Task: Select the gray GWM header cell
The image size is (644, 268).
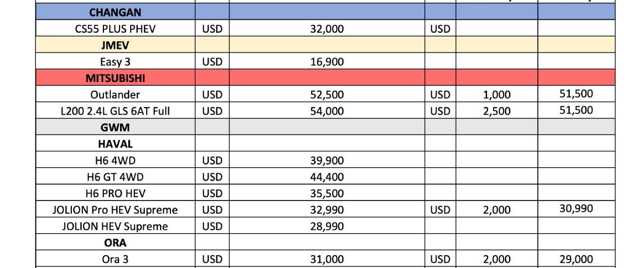Action: pyautogui.click(x=115, y=128)
